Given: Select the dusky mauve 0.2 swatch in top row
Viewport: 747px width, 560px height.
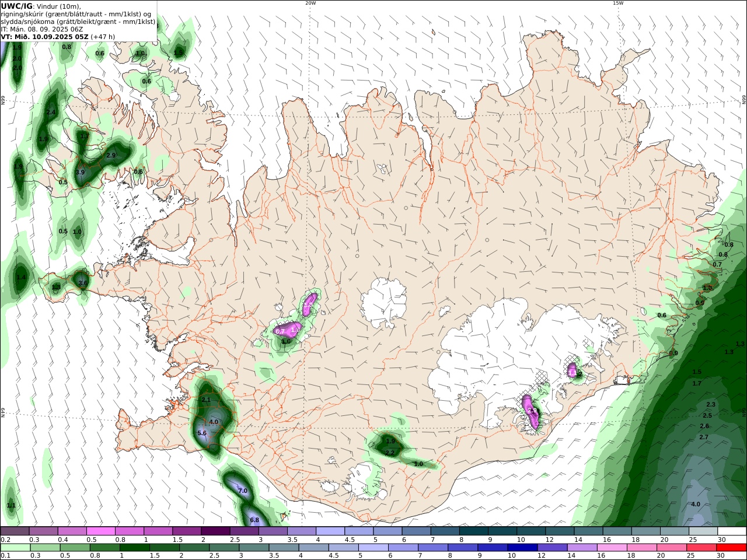Looking at the screenshot, I should (15, 531).
